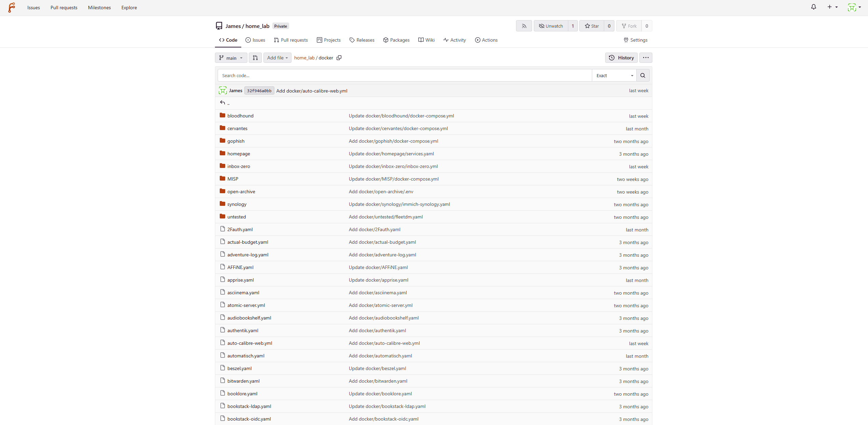Image resolution: width=868 pixels, height=425 pixels.
Task: Open the Wiki tab
Action: [x=426, y=40]
